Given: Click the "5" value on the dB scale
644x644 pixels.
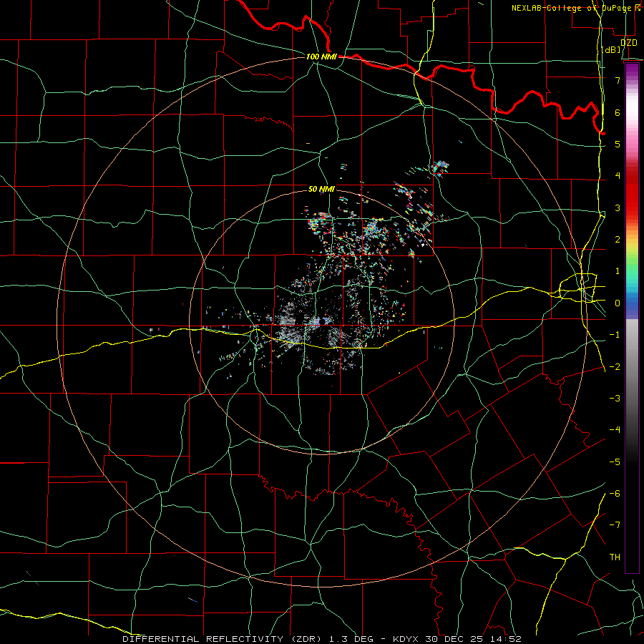Looking at the screenshot, I should pyautogui.click(x=618, y=144).
